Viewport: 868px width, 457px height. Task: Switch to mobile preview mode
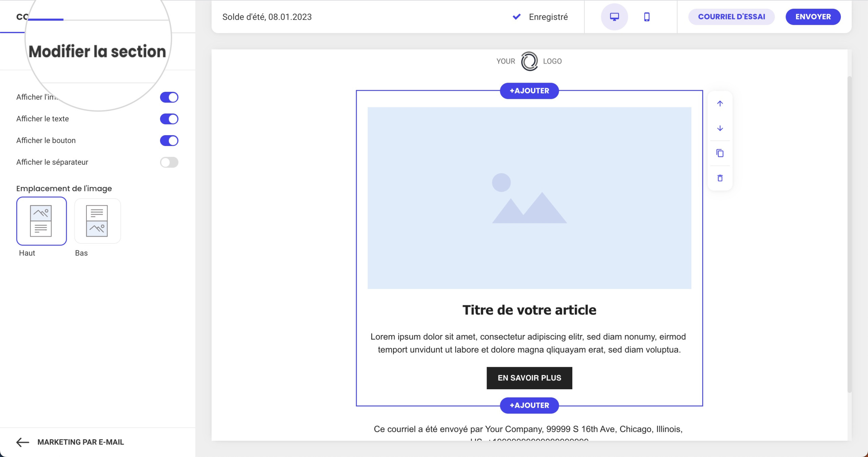pos(647,17)
